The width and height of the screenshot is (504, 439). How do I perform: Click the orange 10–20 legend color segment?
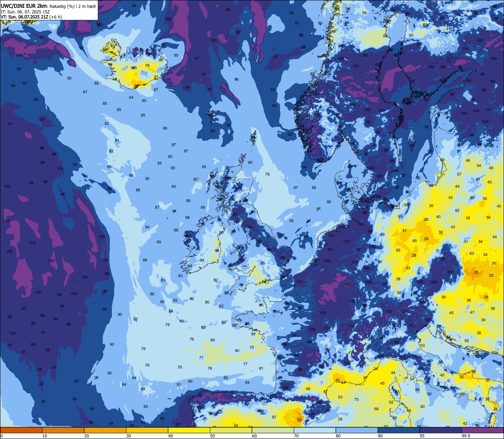point(63,430)
